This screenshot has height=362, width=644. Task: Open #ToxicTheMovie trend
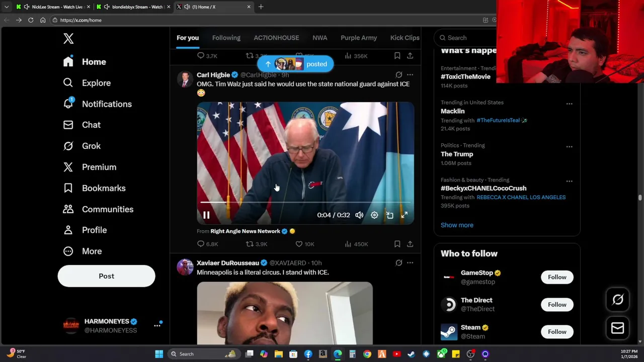[465, 76]
